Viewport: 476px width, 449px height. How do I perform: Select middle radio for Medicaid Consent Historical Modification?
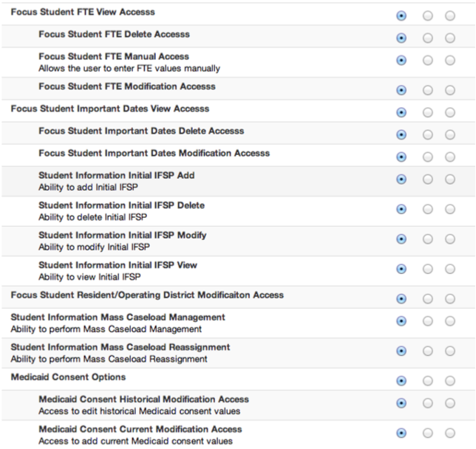(x=428, y=403)
